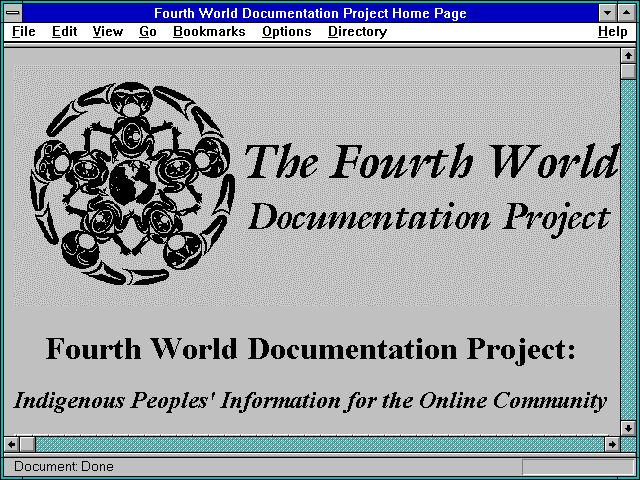Click the 'Fourth World Documentation Project:' heading
Viewport: 640px width, 480px height.
310,350
